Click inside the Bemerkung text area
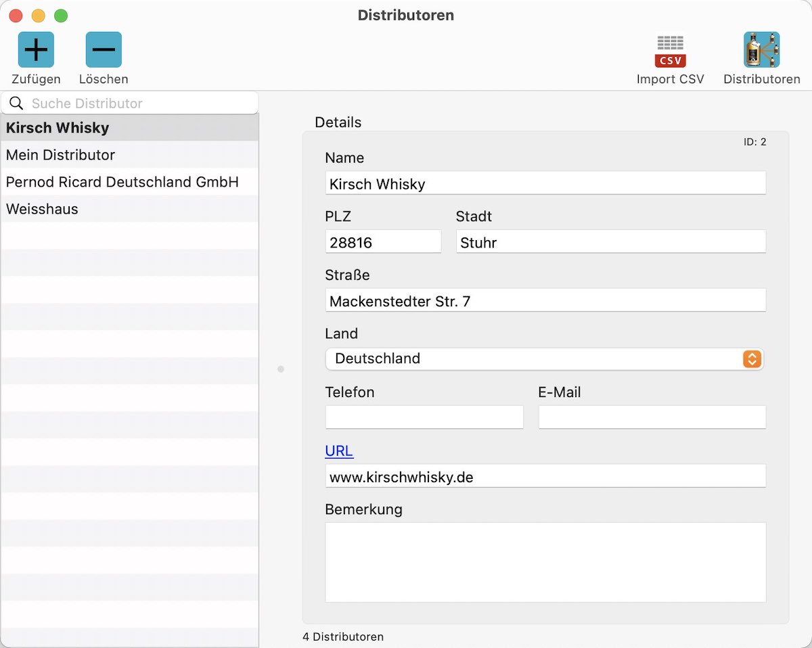Screen dimensions: 812x648 click(545, 562)
